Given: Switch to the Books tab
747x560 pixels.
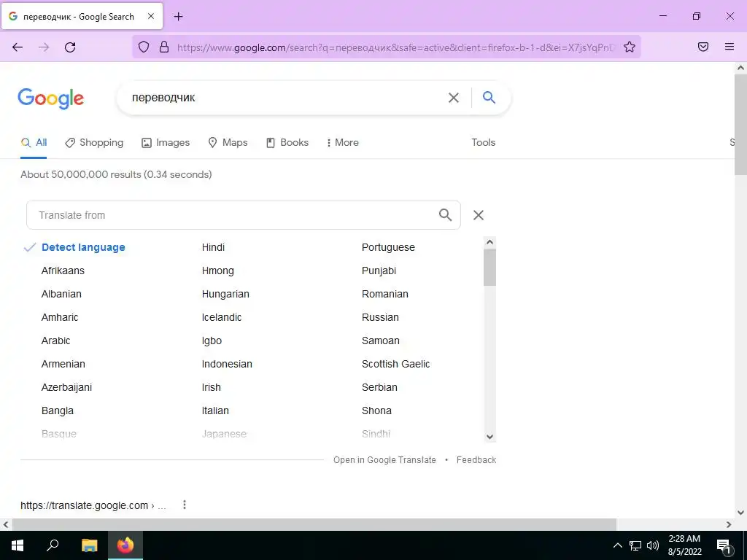Looking at the screenshot, I should click(x=287, y=142).
